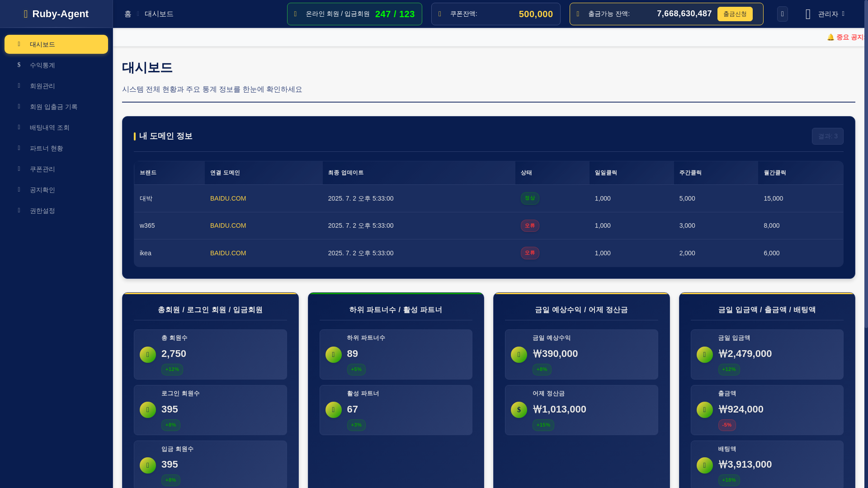Click the green circle icon for 로그인 회원수

tap(148, 410)
